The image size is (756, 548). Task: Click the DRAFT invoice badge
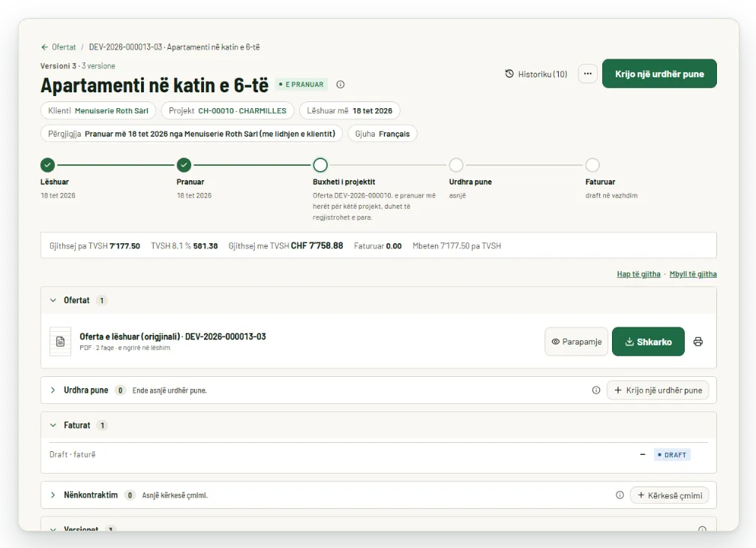click(x=672, y=454)
